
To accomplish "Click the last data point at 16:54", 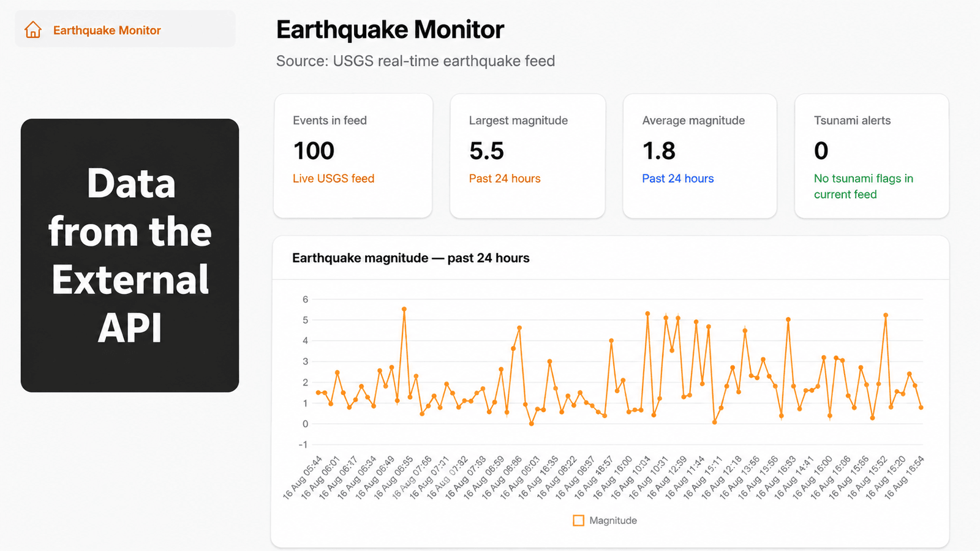I will click(x=921, y=407).
